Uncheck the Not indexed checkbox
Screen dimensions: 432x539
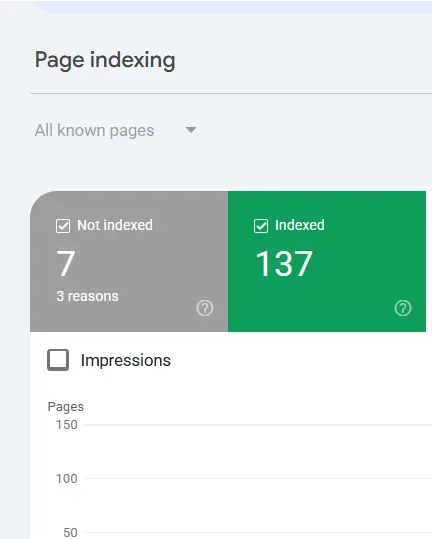coord(63,226)
